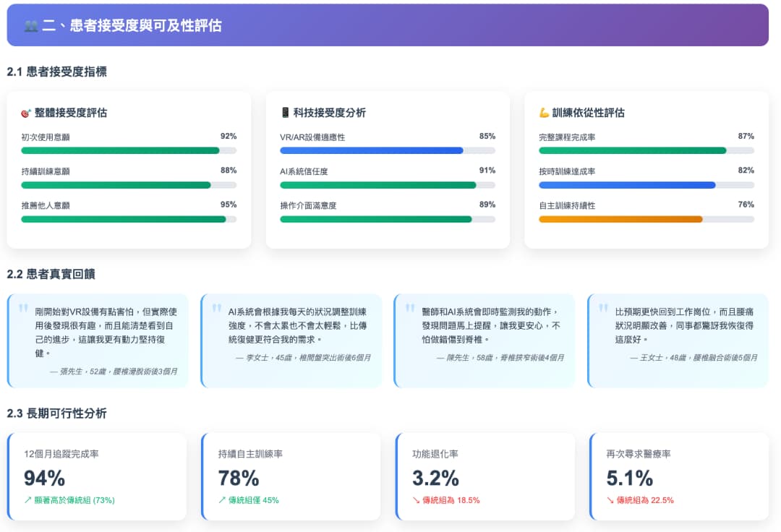Click the 王女士，48歲 attribution line
781x532 pixels.
(x=693, y=358)
